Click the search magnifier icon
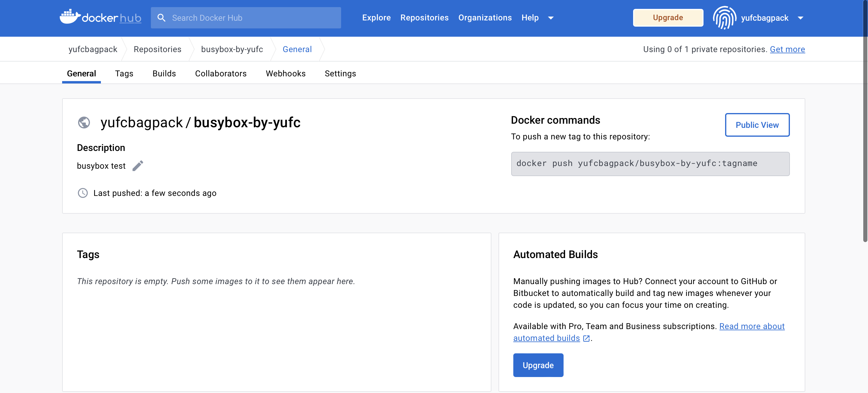The image size is (868, 393). coord(162,18)
